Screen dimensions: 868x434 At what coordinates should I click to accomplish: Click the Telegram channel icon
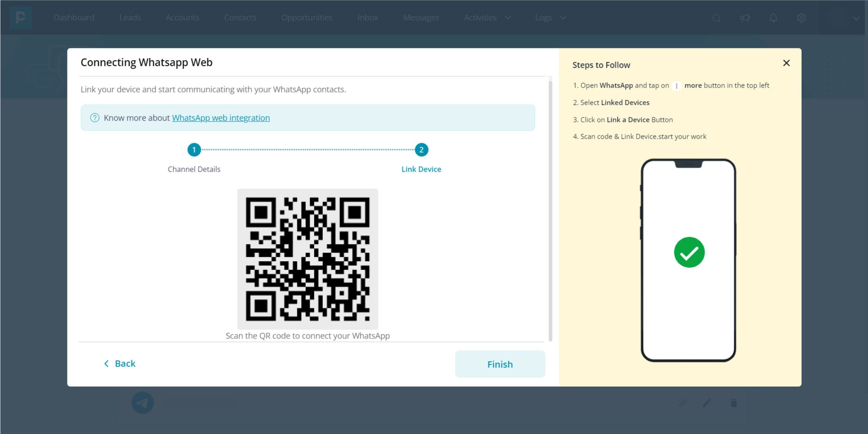tap(143, 403)
